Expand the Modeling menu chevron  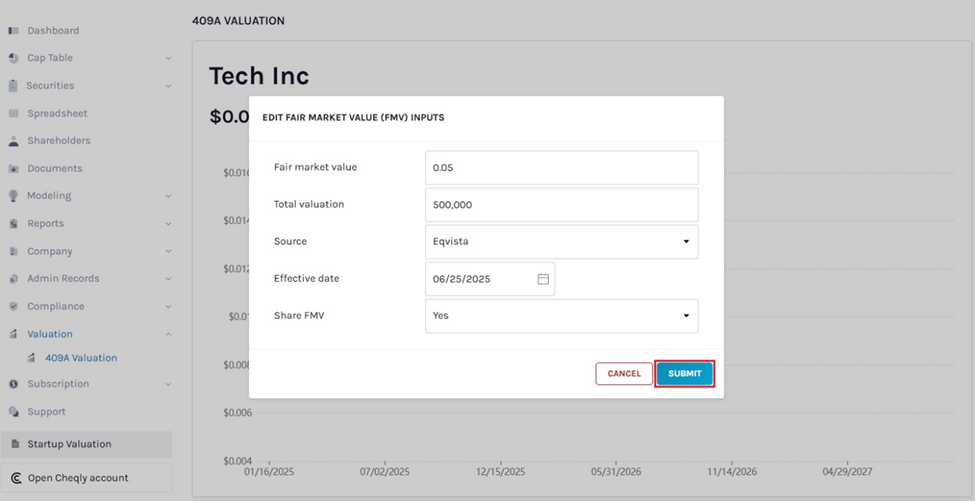click(168, 196)
